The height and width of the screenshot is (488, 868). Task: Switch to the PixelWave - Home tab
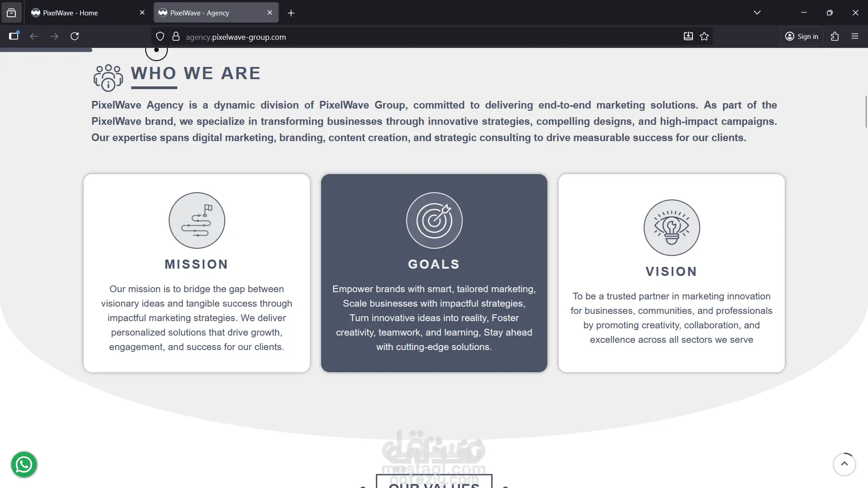(88, 13)
